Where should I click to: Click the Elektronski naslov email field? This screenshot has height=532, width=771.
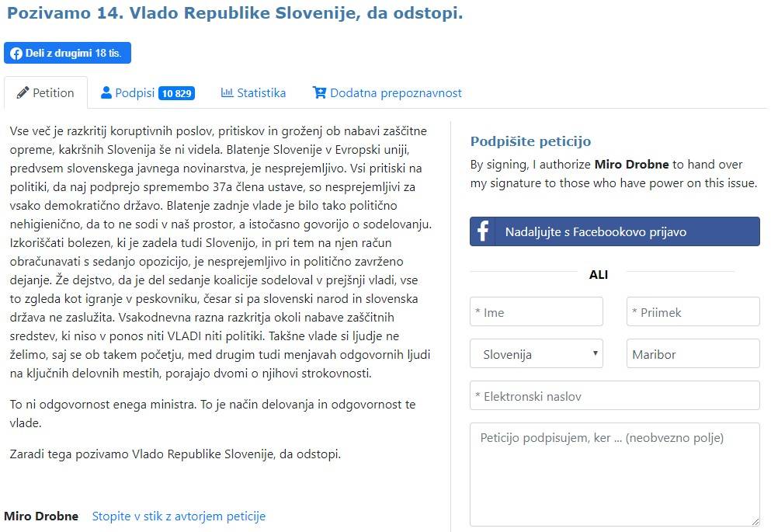point(614,396)
